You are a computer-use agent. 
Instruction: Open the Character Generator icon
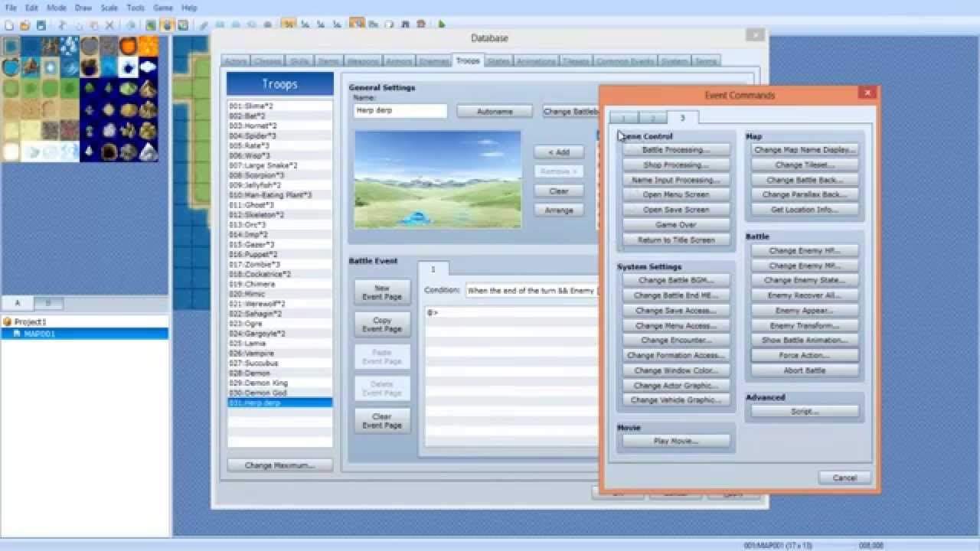click(421, 25)
